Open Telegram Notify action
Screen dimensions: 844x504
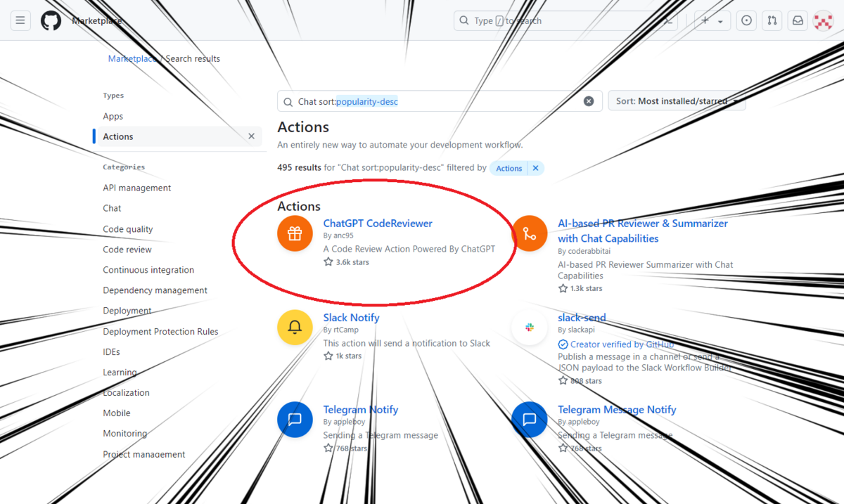[x=361, y=410]
